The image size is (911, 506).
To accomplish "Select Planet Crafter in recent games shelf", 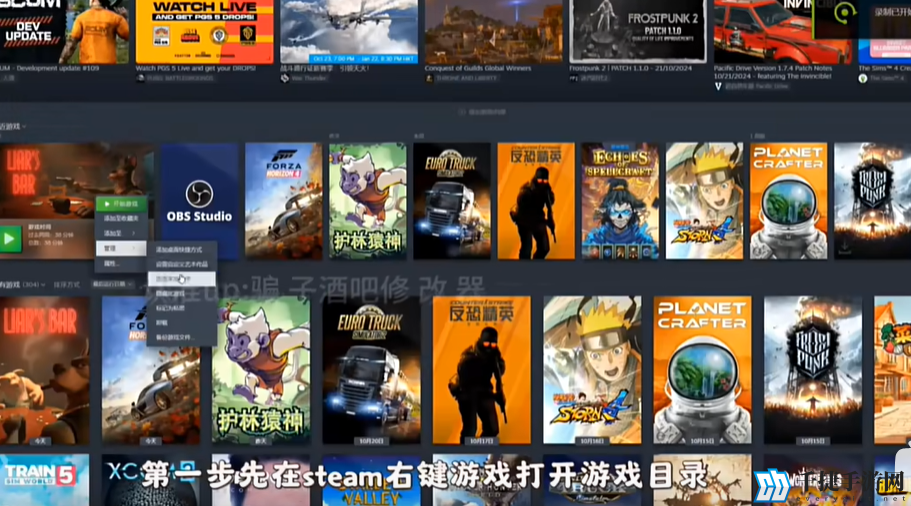I will [788, 201].
